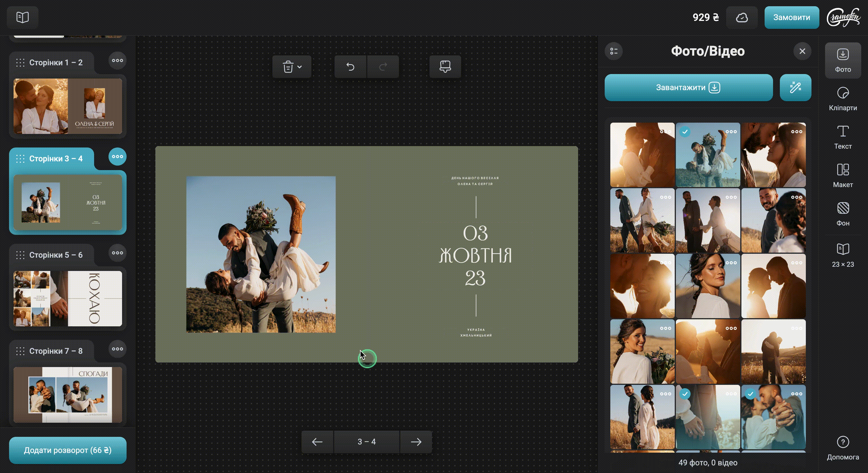Click the Завантажити upload button

[x=688, y=88]
